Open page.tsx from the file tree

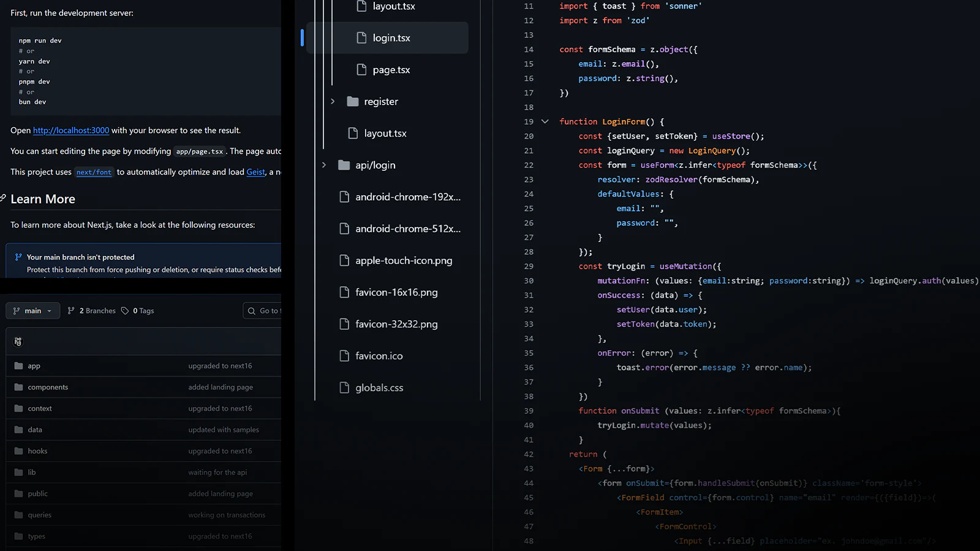(391, 70)
